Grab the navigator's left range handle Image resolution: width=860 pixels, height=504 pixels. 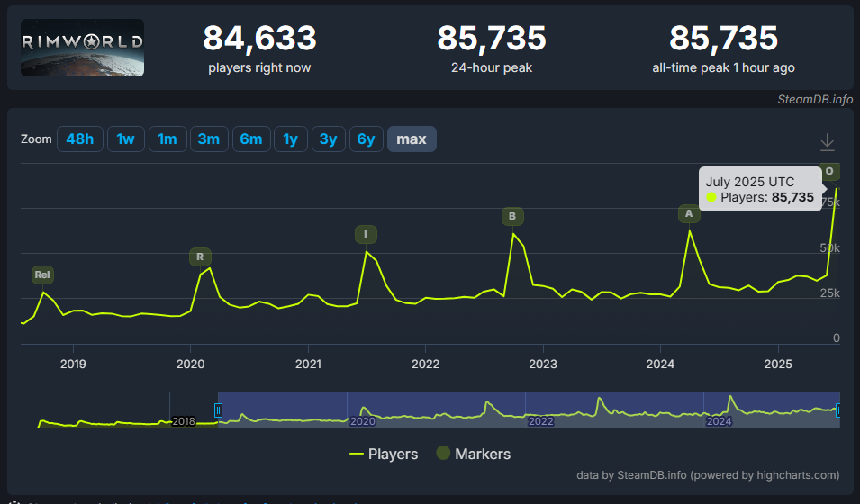click(218, 410)
